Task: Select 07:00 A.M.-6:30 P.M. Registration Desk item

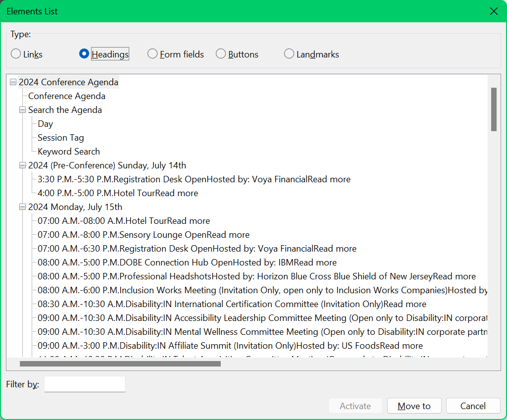Action: pyautogui.click(x=197, y=249)
